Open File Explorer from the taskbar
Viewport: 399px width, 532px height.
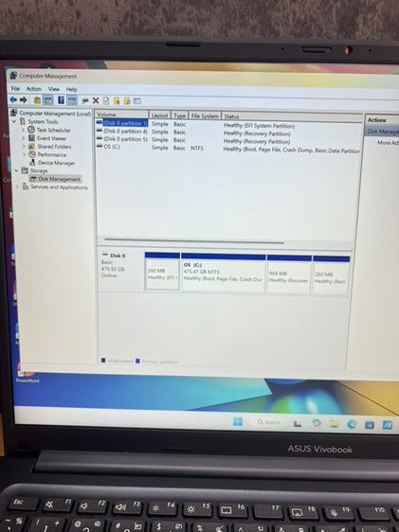(x=335, y=424)
